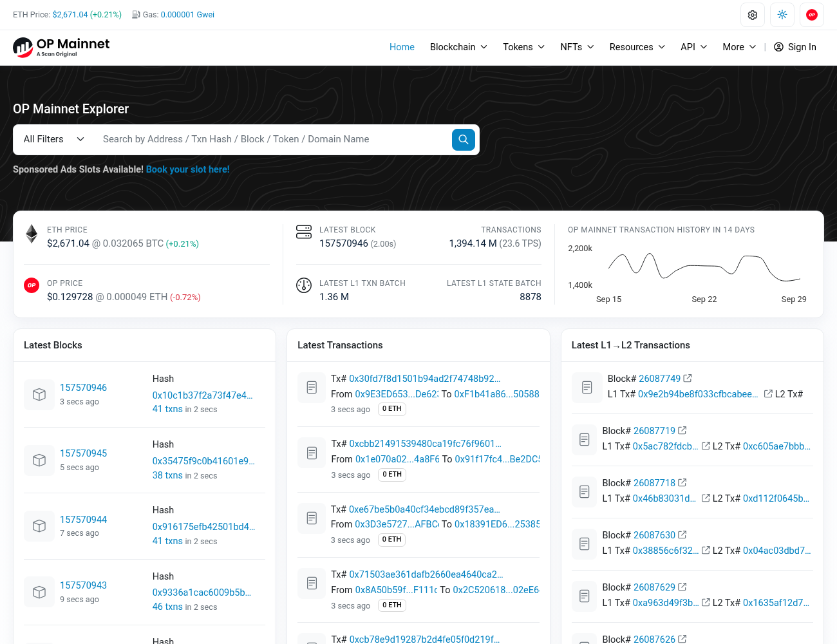Click the cube icon for block 157570945
This screenshot has height=644, width=837.
pyautogui.click(x=39, y=460)
